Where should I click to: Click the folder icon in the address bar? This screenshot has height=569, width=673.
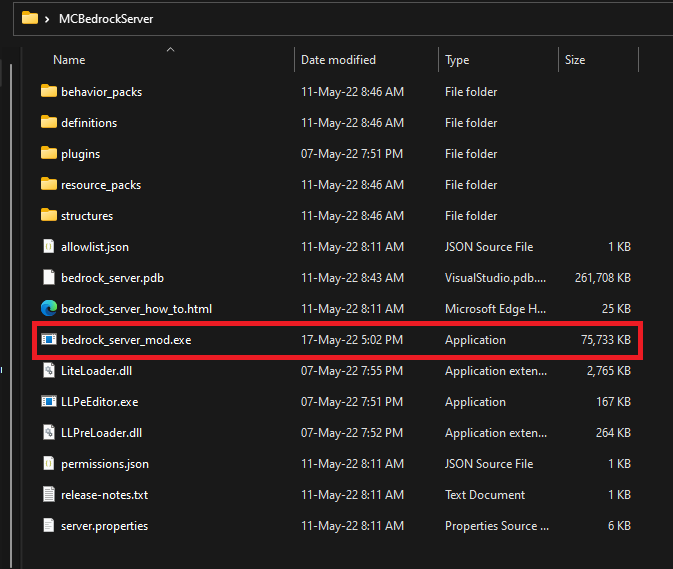point(30,18)
